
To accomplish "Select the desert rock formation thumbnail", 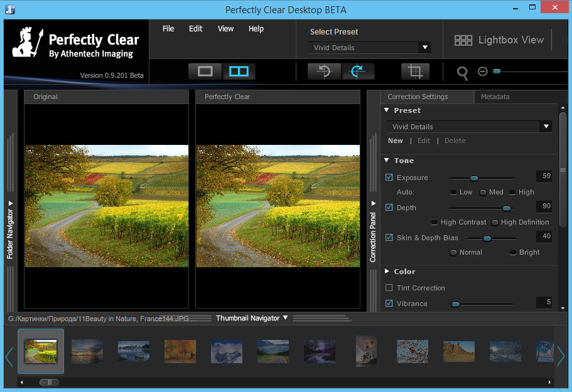I will 459,352.
